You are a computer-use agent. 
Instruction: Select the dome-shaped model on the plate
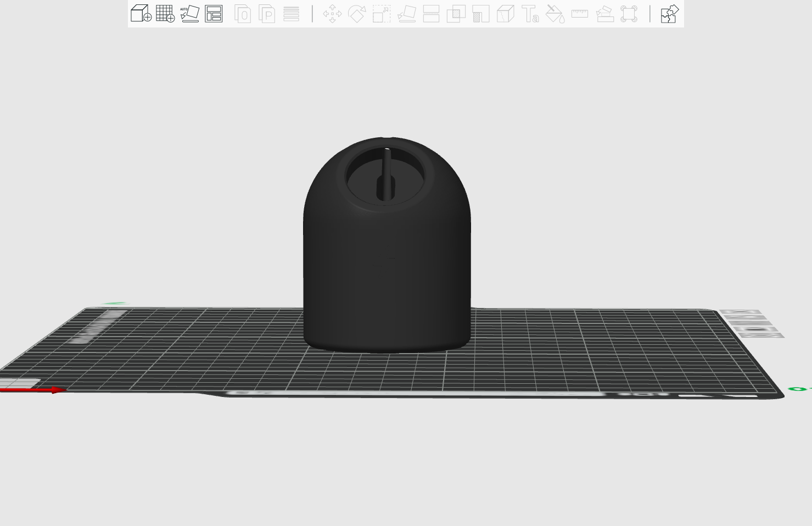387,247
